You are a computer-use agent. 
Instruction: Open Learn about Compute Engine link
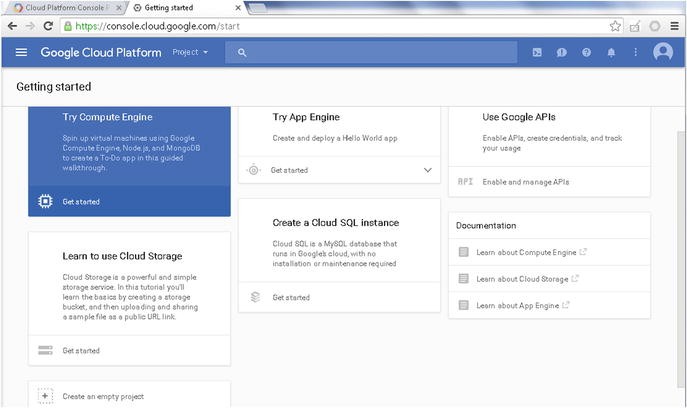pyautogui.click(x=526, y=252)
